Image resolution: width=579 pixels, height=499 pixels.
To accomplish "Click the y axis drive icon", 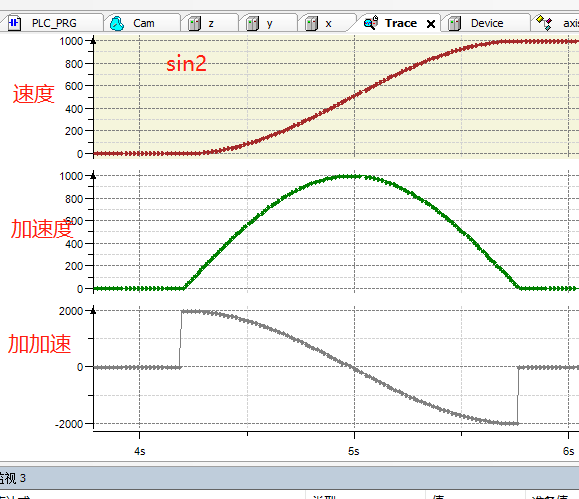I will [253, 24].
